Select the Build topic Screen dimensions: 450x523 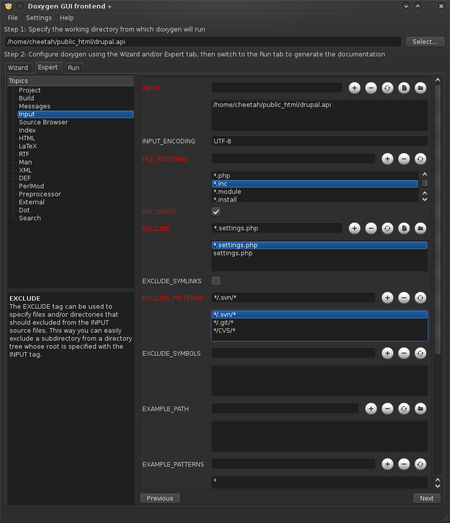pos(26,98)
